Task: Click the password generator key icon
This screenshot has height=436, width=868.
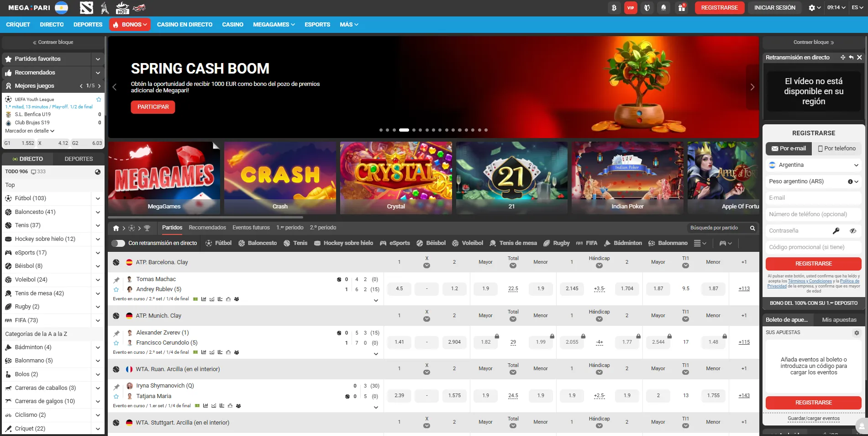Action: [836, 231]
